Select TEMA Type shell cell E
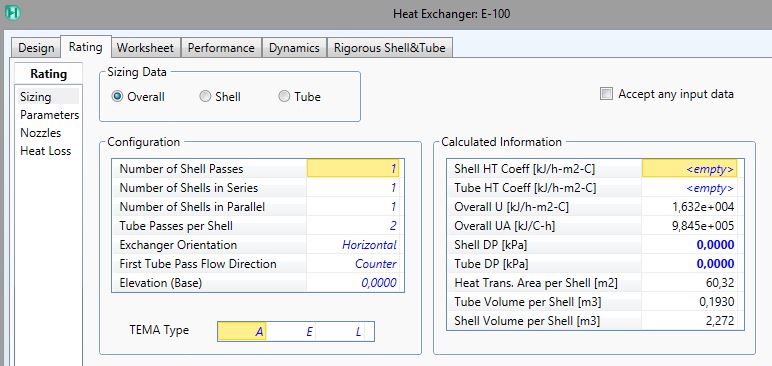The image size is (772, 366). (x=291, y=332)
